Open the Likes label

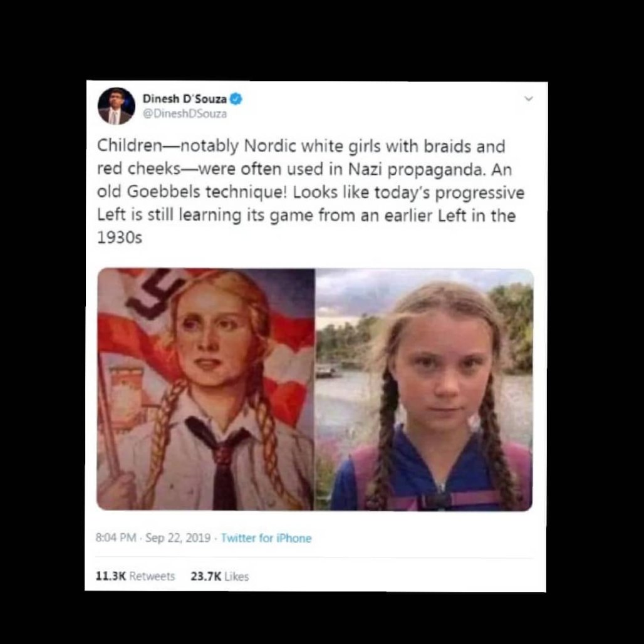point(237,576)
